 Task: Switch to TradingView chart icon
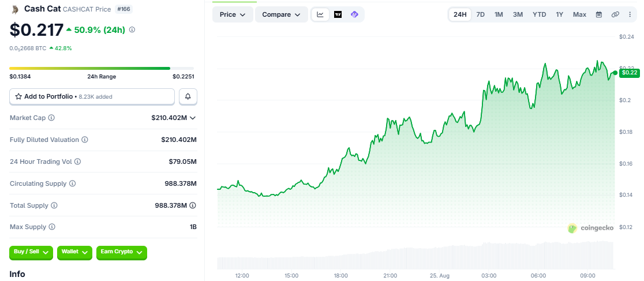[x=338, y=14]
